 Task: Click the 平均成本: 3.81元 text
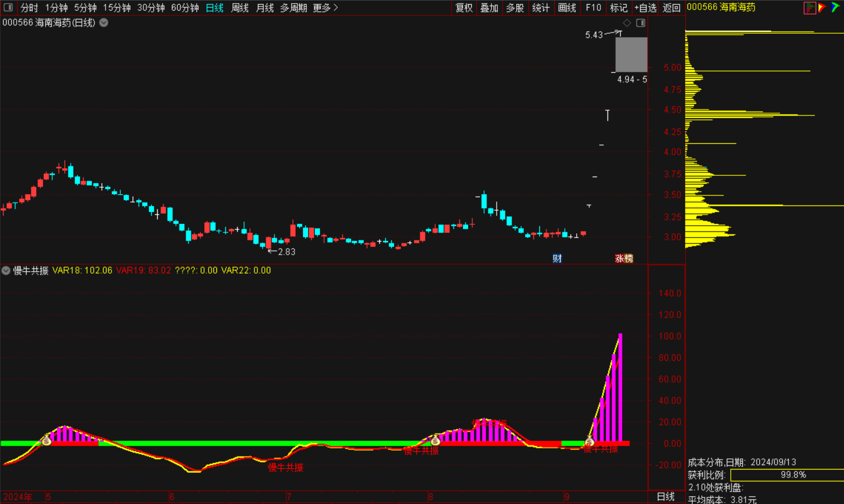(x=722, y=500)
